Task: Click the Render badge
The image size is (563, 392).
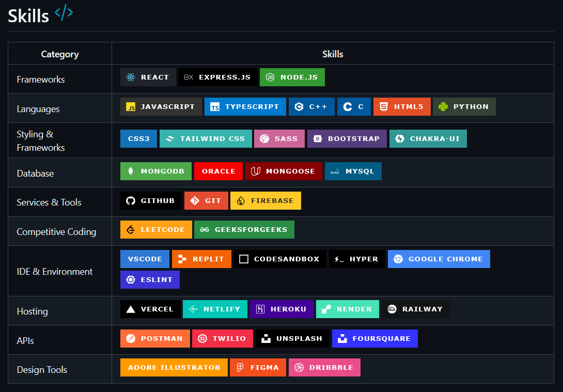Action: (348, 309)
